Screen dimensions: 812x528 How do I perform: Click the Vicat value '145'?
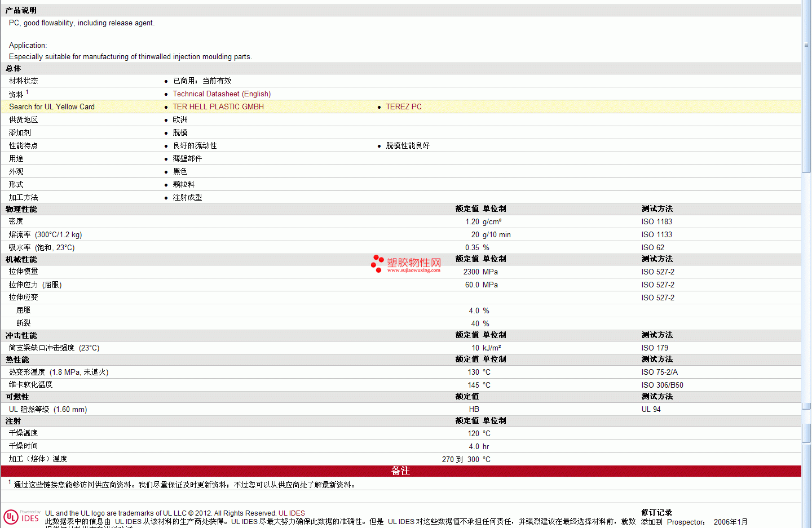[x=474, y=385]
